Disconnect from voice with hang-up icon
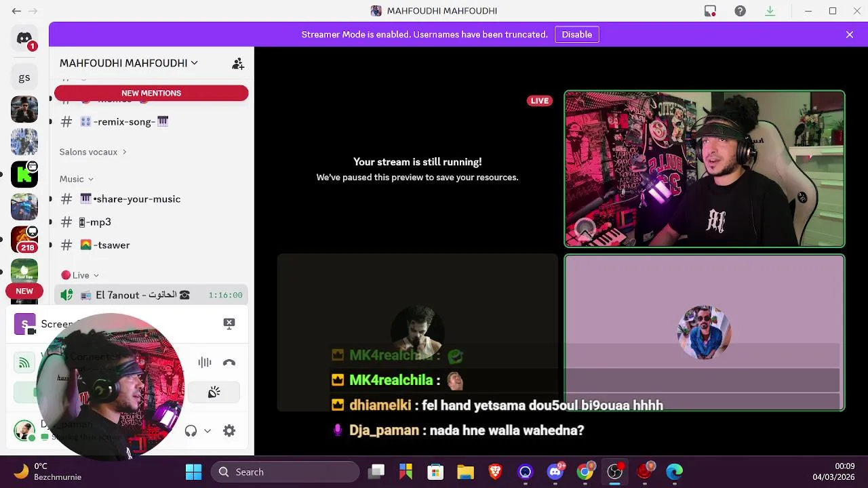The image size is (868, 488). tap(229, 363)
